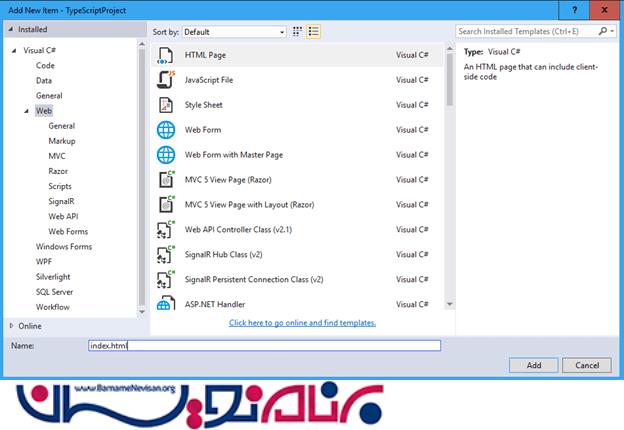Click the ASP.NET Handler template icon
624x430 pixels.
point(166,303)
